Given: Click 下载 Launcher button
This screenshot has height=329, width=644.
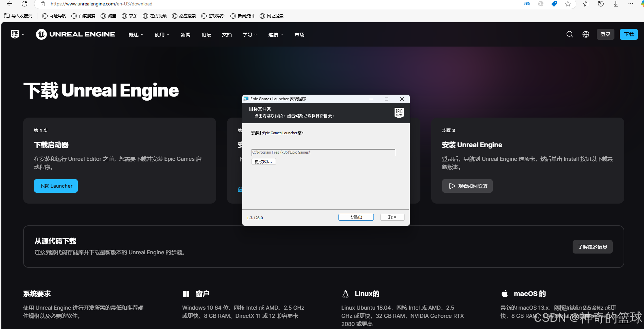Looking at the screenshot, I should tap(56, 186).
